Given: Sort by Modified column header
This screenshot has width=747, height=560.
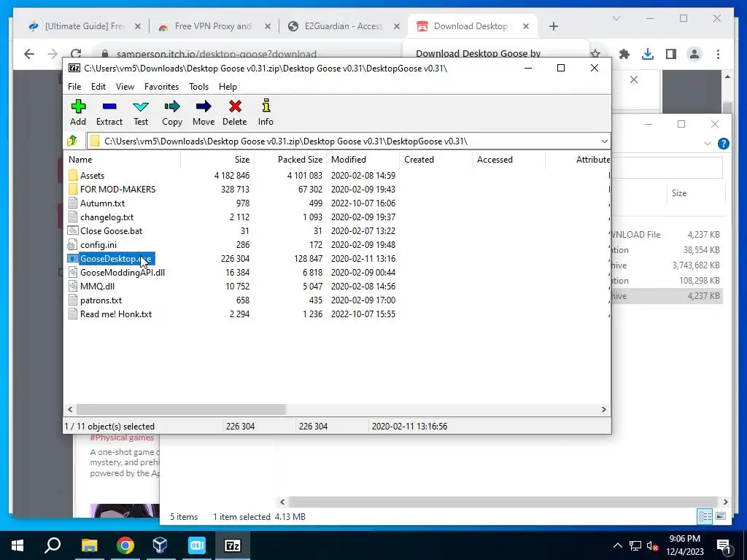Looking at the screenshot, I should pos(363,160).
